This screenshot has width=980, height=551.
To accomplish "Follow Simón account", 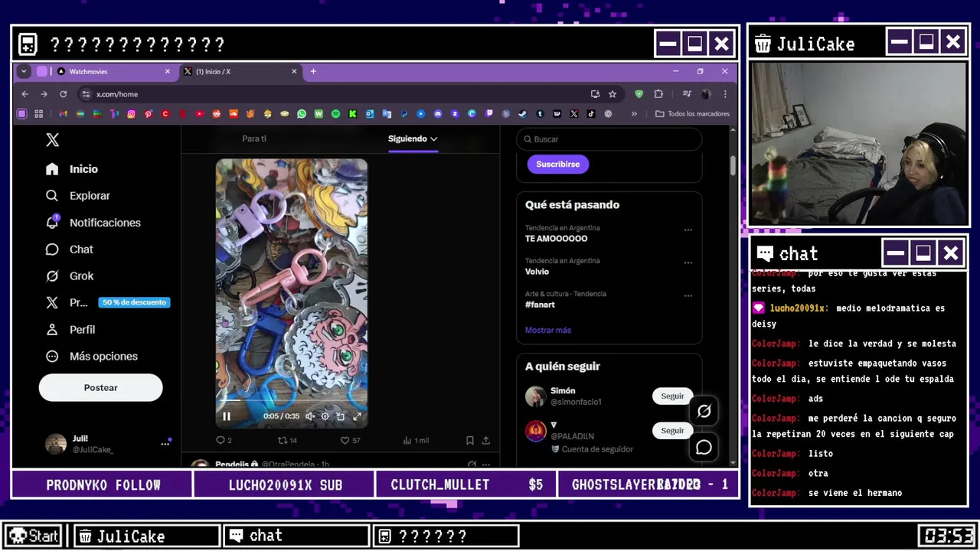I will click(672, 396).
